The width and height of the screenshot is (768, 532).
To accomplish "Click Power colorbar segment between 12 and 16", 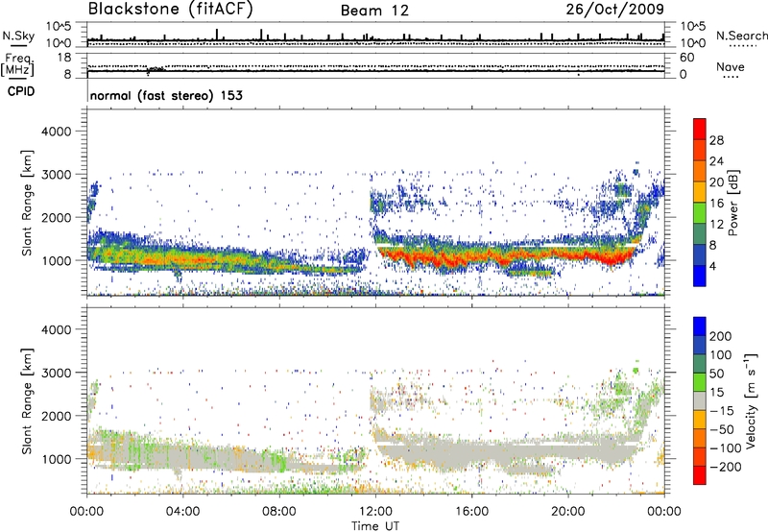I will coord(700,213).
